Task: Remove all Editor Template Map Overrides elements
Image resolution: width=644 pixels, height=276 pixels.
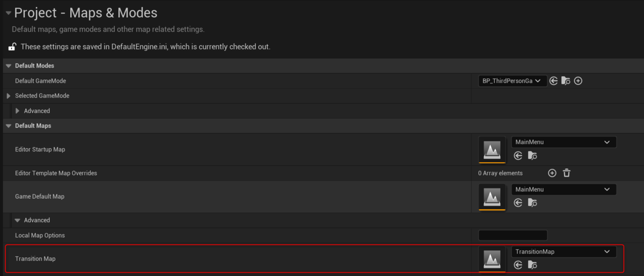Action: pyautogui.click(x=566, y=173)
